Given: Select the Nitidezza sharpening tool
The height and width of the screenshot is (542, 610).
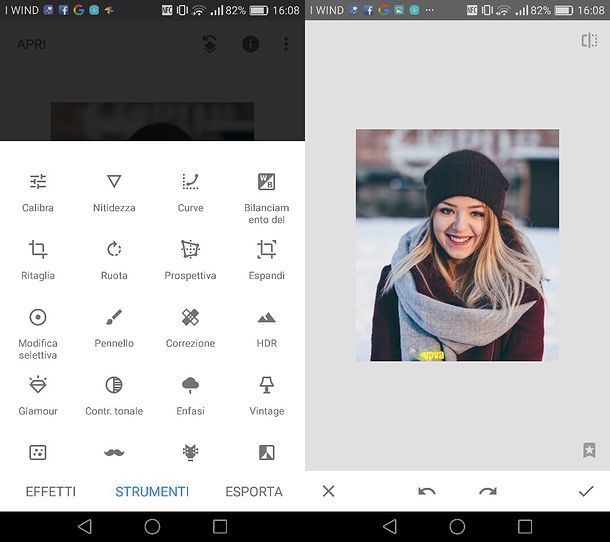Looking at the screenshot, I should tap(114, 193).
